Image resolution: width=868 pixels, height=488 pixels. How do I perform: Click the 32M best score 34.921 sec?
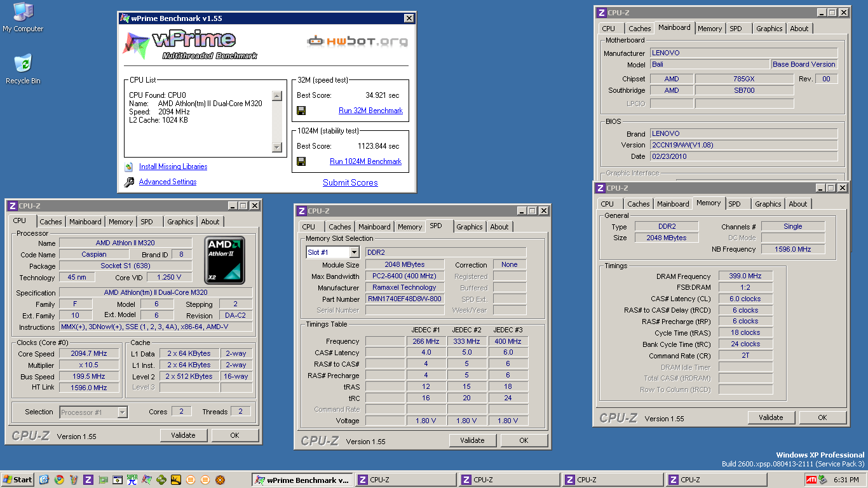point(383,95)
